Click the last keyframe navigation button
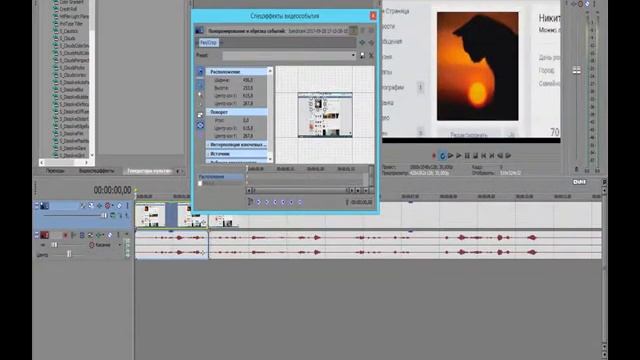 tap(300, 202)
